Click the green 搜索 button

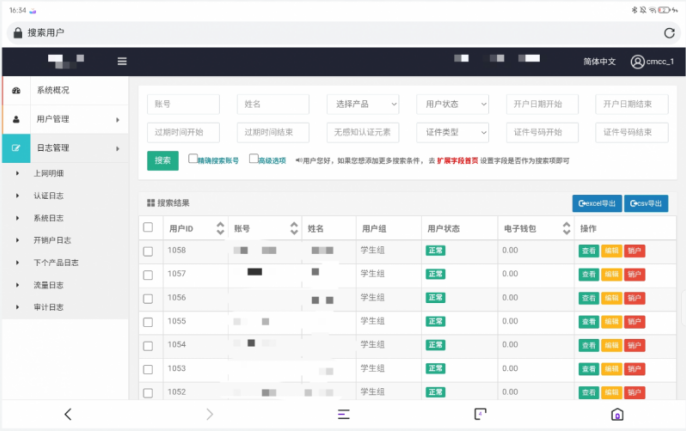[x=163, y=161]
